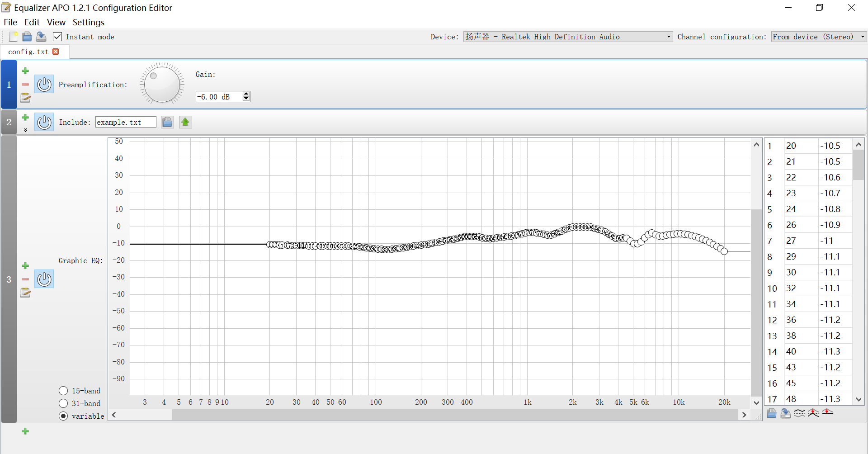Import graphic EQ curve from file
The height and width of the screenshot is (454, 868).
(x=772, y=413)
